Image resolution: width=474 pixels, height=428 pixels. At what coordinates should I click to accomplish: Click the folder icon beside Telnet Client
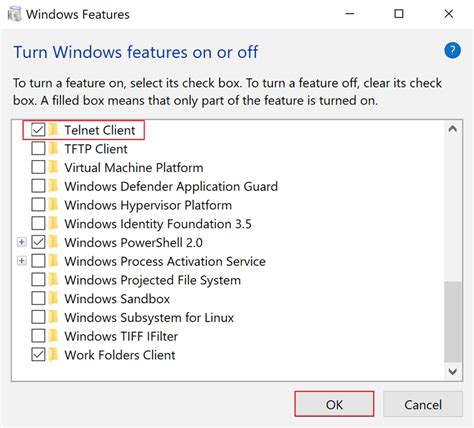click(x=53, y=130)
